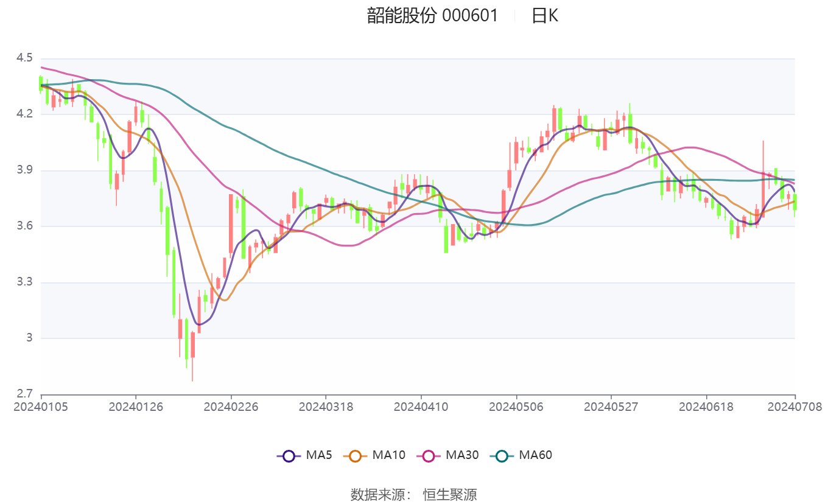The width and height of the screenshot is (828, 504).
Task: Click the 4.5 price axis label
Action: click(x=25, y=58)
